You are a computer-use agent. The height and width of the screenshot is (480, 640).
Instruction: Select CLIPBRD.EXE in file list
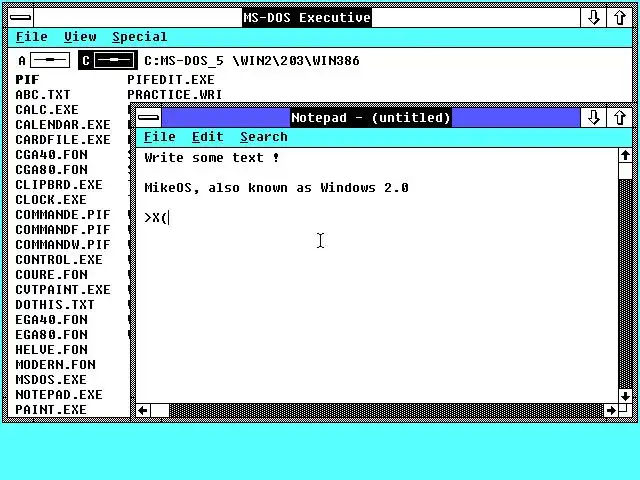59,184
